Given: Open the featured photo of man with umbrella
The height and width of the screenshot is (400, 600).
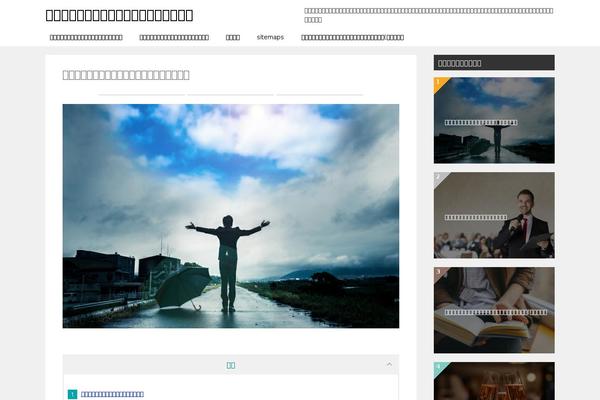Looking at the screenshot, I should coord(231,216).
